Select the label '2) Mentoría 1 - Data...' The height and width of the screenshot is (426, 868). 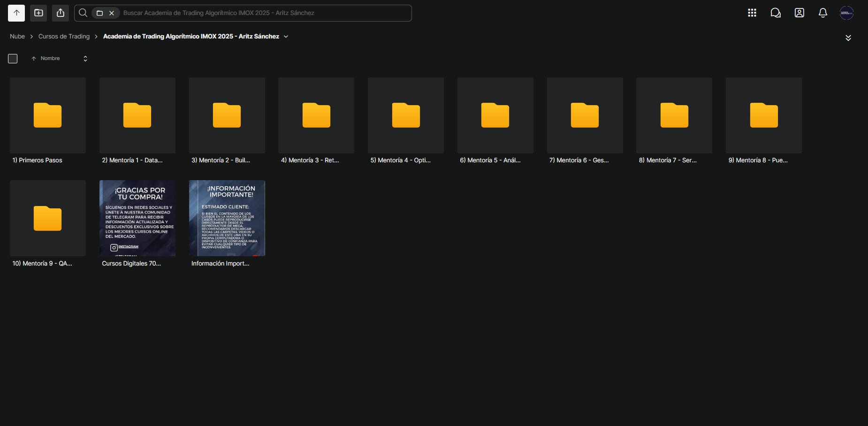point(132,160)
